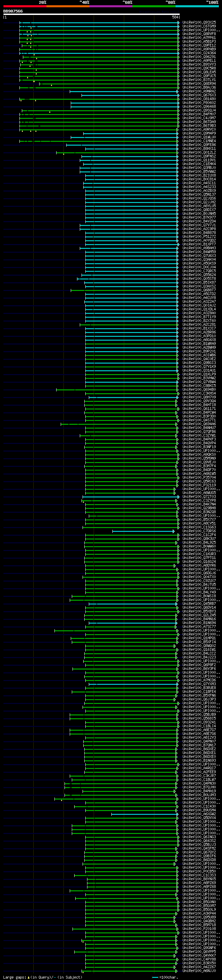Select hit label UniRef100_A3KP44
The image size is (222, 980).
tap(199, 913)
